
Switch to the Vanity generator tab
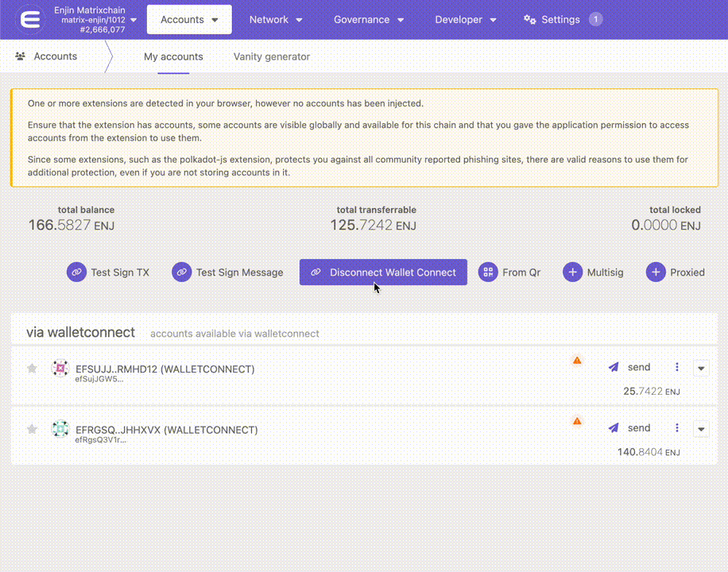click(x=272, y=56)
